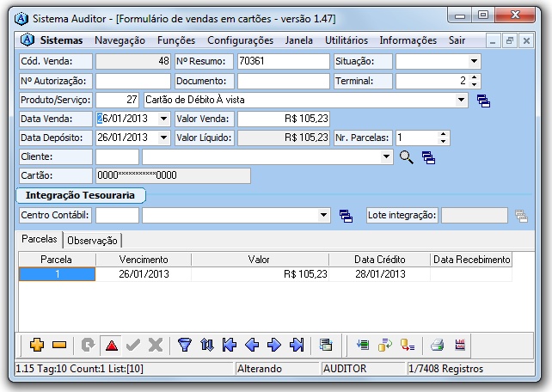
Task: Go to the first record
Action: 230,345
